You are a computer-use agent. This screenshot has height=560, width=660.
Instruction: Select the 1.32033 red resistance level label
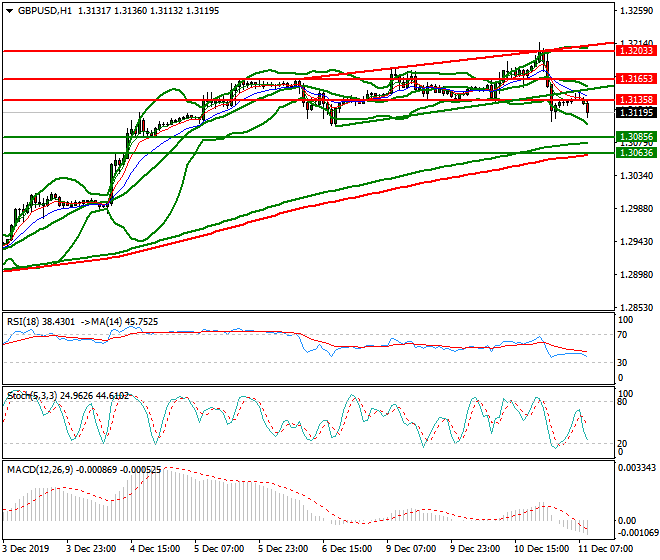tap(636, 51)
